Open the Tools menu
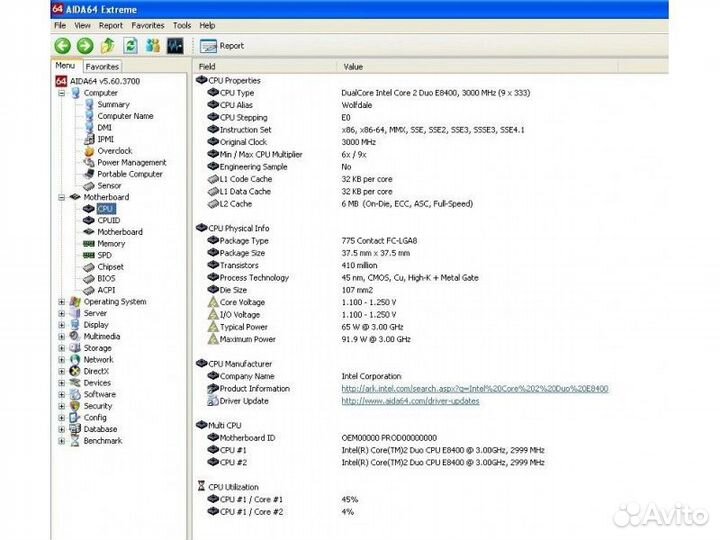The image size is (720, 540). point(182,26)
